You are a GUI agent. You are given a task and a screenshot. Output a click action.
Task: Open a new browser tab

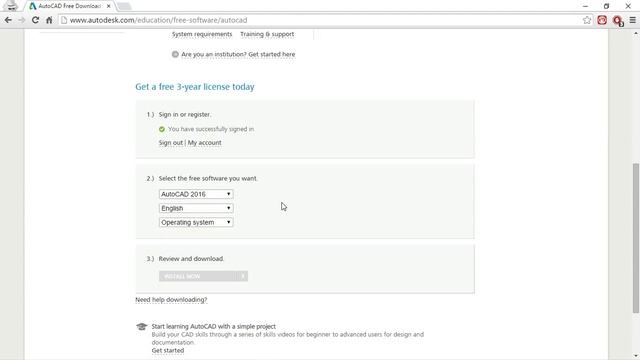[x=124, y=6]
